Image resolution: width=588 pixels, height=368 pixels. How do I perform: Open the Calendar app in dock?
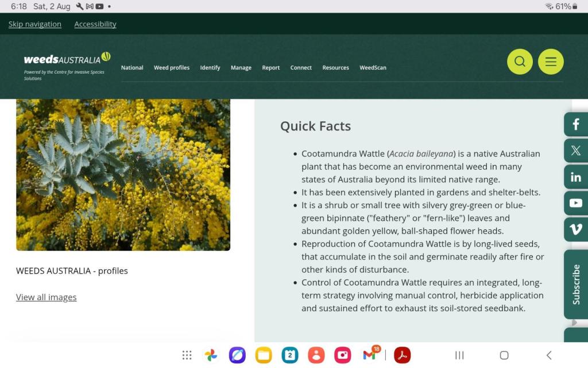pyautogui.click(x=290, y=355)
